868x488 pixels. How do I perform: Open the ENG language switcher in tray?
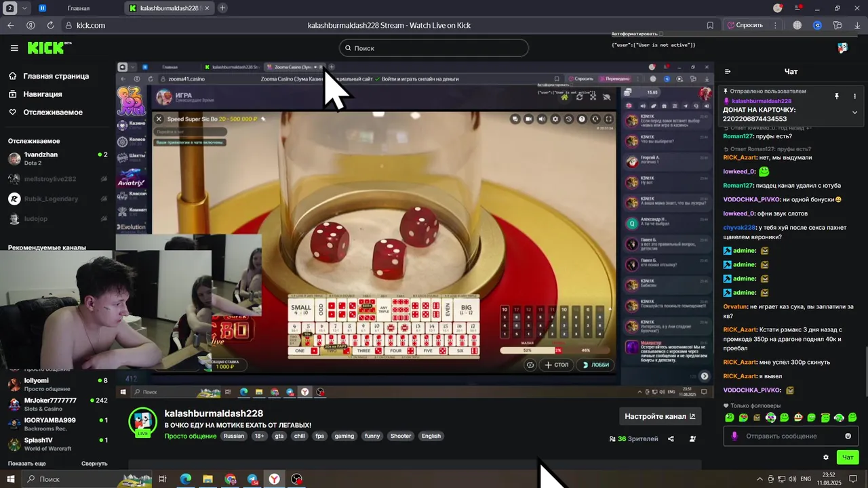pyautogui.click(x=806, y=479)
